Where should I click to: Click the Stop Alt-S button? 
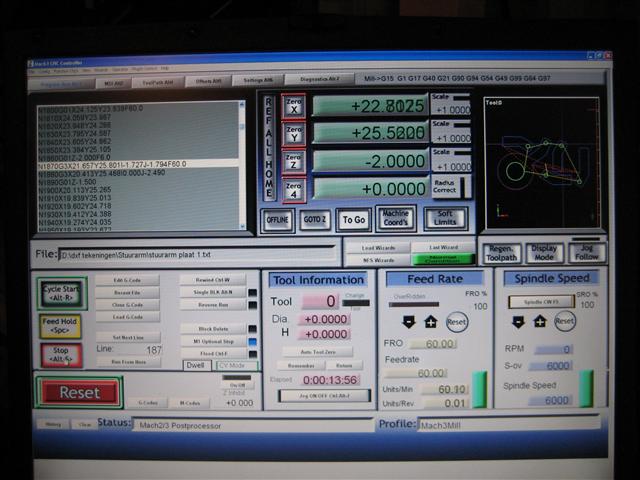coord(61,355)
